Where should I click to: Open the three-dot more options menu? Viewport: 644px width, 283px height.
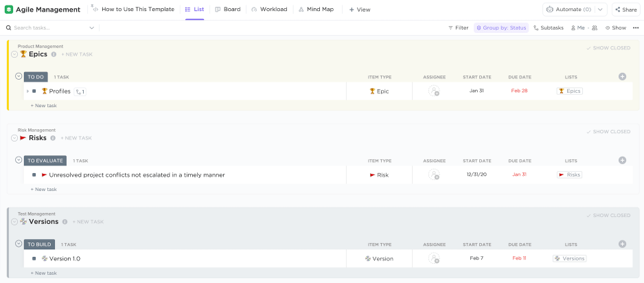[635, 27]
